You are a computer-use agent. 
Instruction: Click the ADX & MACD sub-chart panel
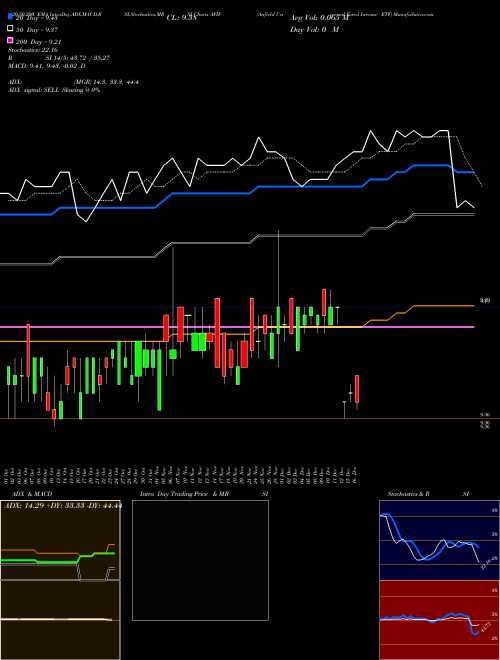[x=60, y=580]
